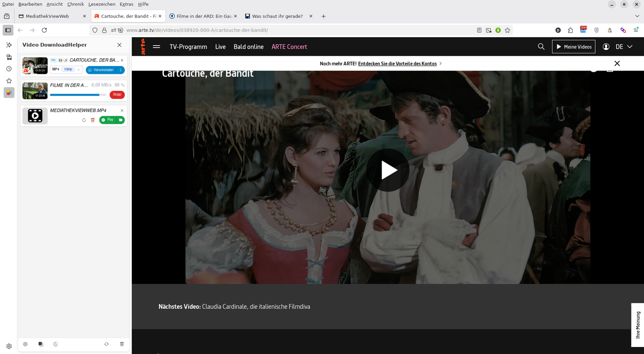Clear all entries with the footer trash icon

point(122,344)
